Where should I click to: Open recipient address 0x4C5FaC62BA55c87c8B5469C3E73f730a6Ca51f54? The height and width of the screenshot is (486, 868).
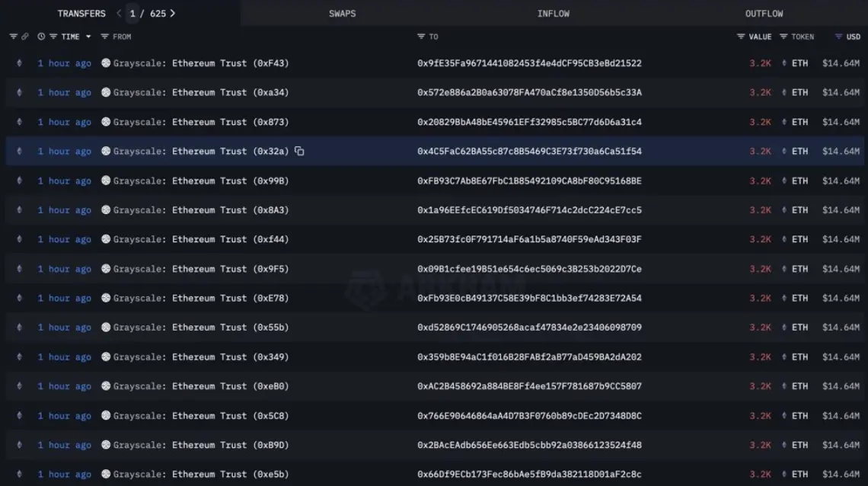pos(529,151)
